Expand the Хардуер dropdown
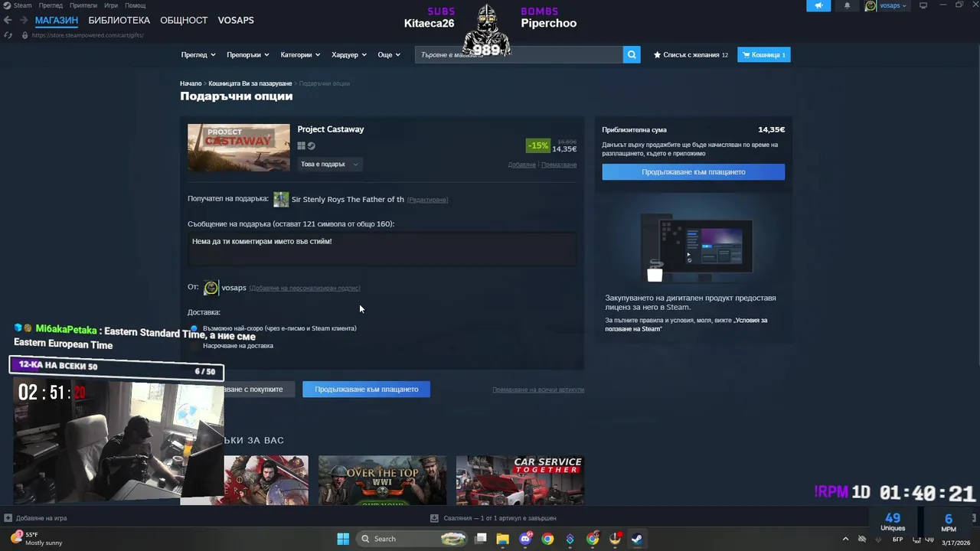 click(349, 55)
